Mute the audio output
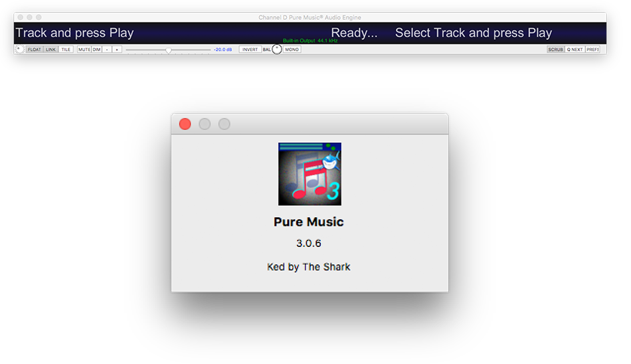 (x=84, y=50)
